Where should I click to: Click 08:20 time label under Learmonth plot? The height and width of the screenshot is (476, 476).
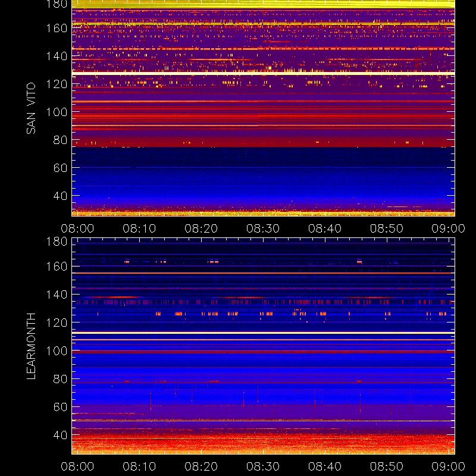click(201, 466)
